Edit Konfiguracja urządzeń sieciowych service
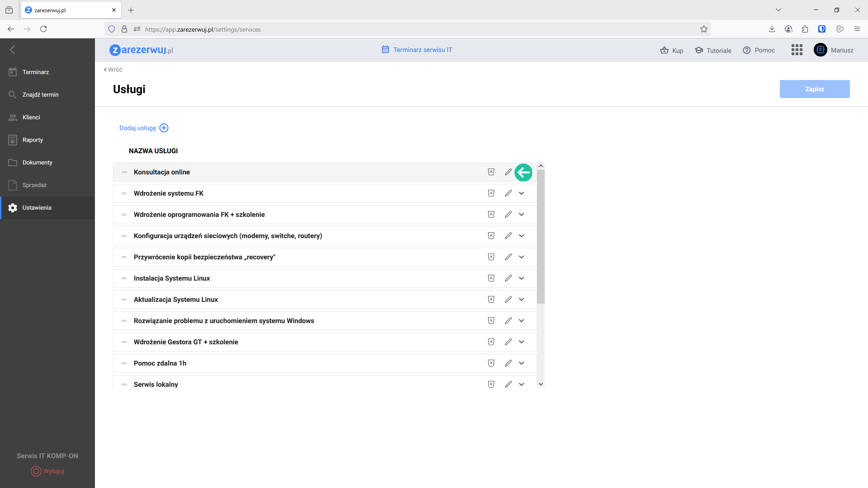Image resolution: width=868 pixels, height=488 pixels. [x=508, y=236]
